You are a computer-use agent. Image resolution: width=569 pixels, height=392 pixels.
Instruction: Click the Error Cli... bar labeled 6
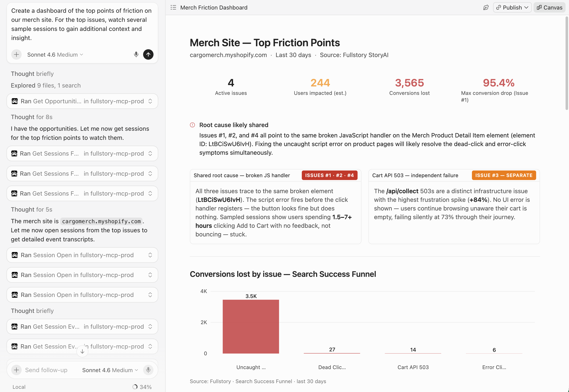point(494,353)
